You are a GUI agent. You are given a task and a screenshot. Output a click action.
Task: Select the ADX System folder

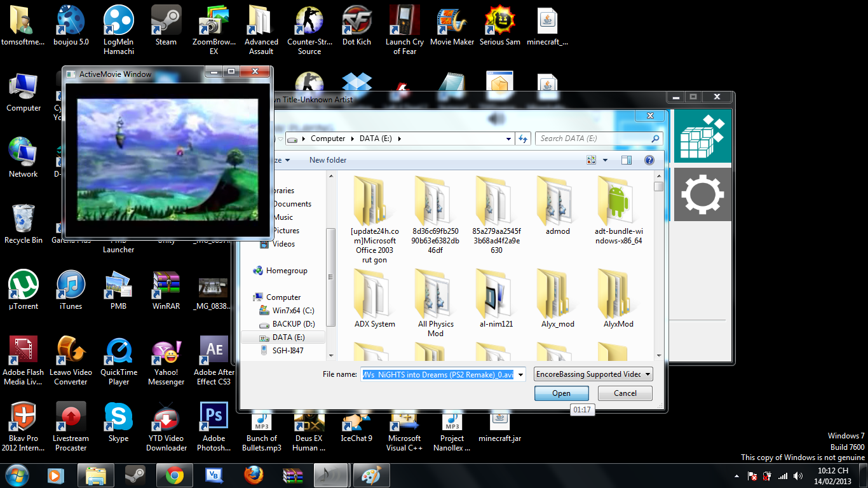coord(374,298)
